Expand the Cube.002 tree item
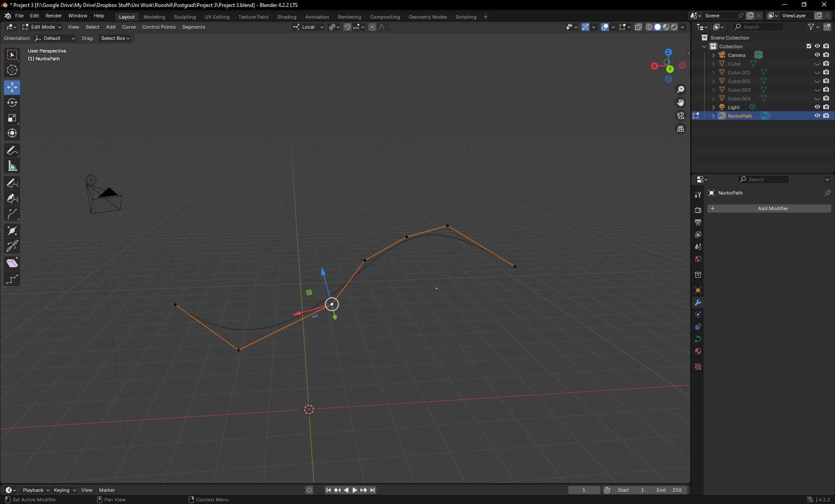The height and width of the screenshot is (504, 835). 713,81
